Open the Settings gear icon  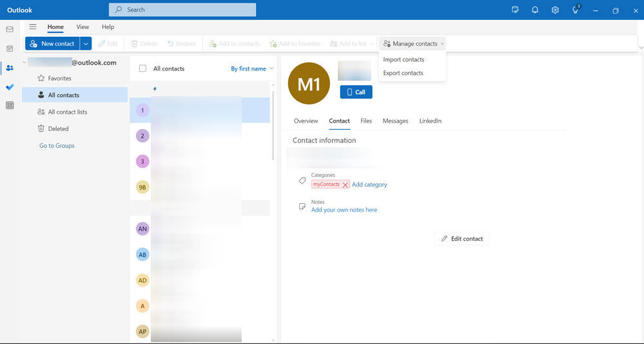(555, 10)
